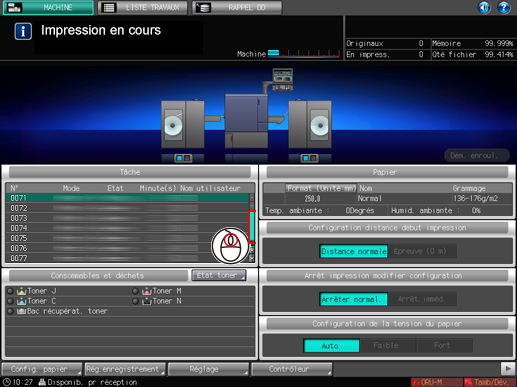Select job 0074 in task list

pyautogui.click(x=127, y=228)
